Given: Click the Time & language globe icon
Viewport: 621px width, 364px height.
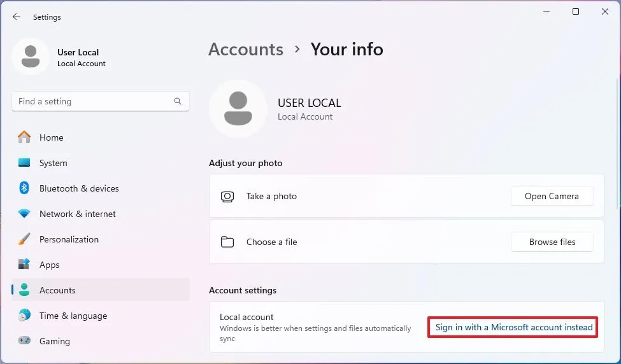Looking at the screenshot, I should point(24,316).
